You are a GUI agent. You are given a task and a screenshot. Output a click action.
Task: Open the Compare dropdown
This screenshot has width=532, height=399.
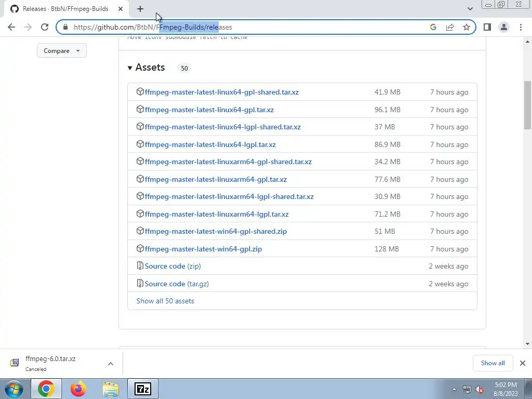coord(62,50)
